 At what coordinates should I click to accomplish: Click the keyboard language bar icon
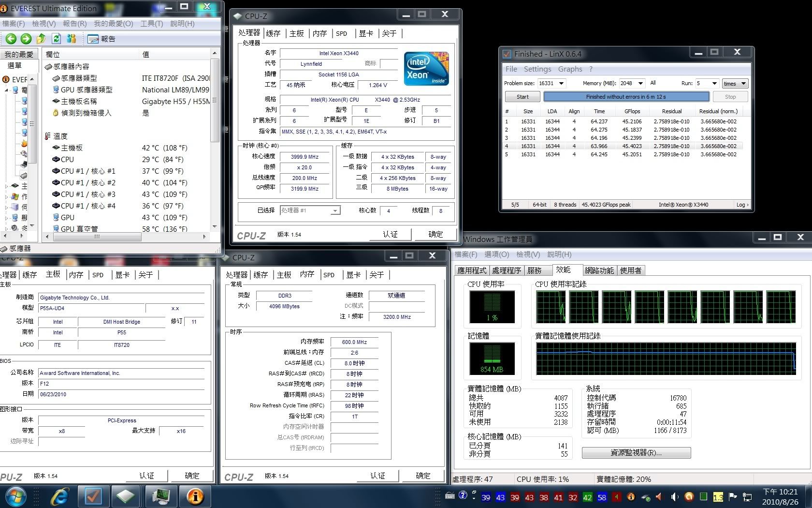[450, 495]
